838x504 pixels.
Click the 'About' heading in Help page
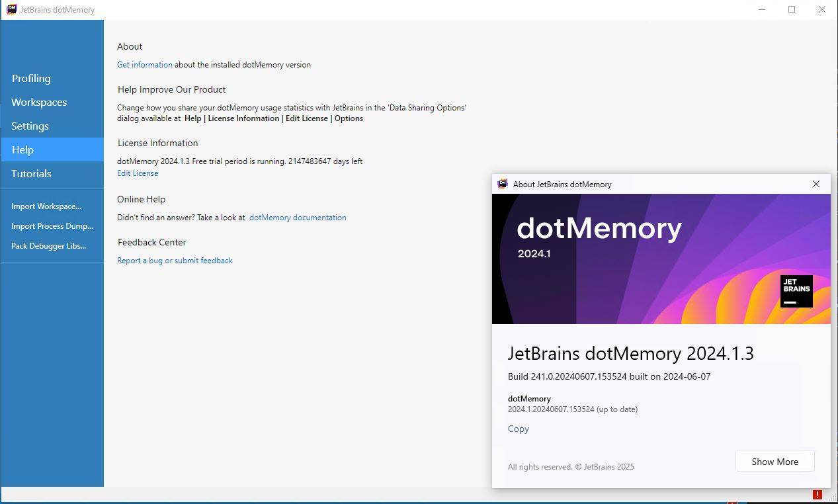coord(130,46)
